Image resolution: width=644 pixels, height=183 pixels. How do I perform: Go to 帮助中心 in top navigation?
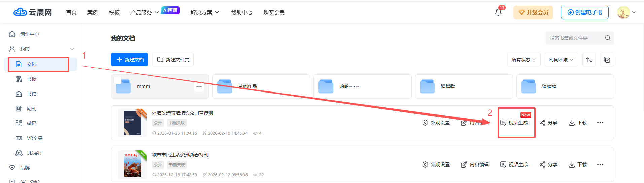[x=241, y=13]
